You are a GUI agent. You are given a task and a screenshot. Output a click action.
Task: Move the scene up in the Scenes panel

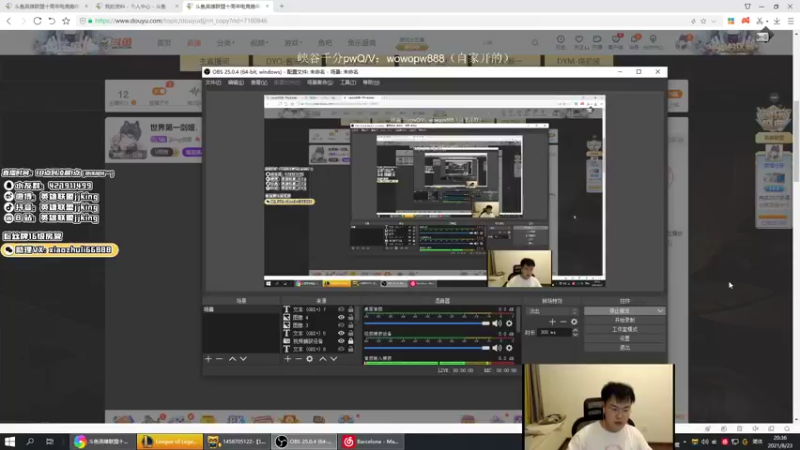[x=232, y=359]
